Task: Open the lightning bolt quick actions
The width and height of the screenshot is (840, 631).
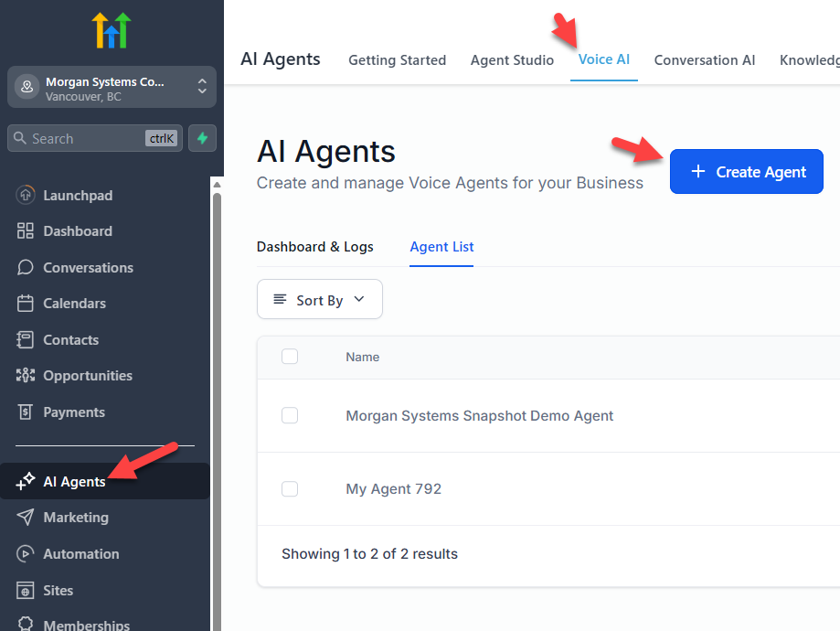Action: coord(203,138)
